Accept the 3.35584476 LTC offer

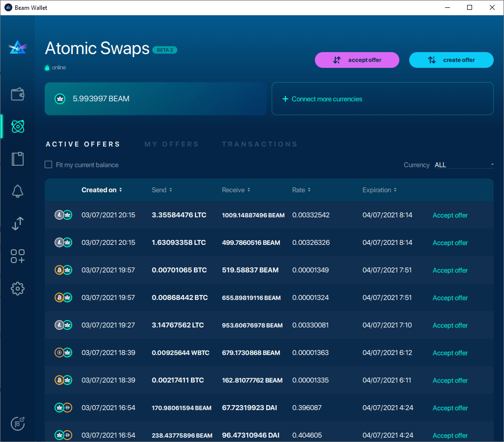(449, 215)
